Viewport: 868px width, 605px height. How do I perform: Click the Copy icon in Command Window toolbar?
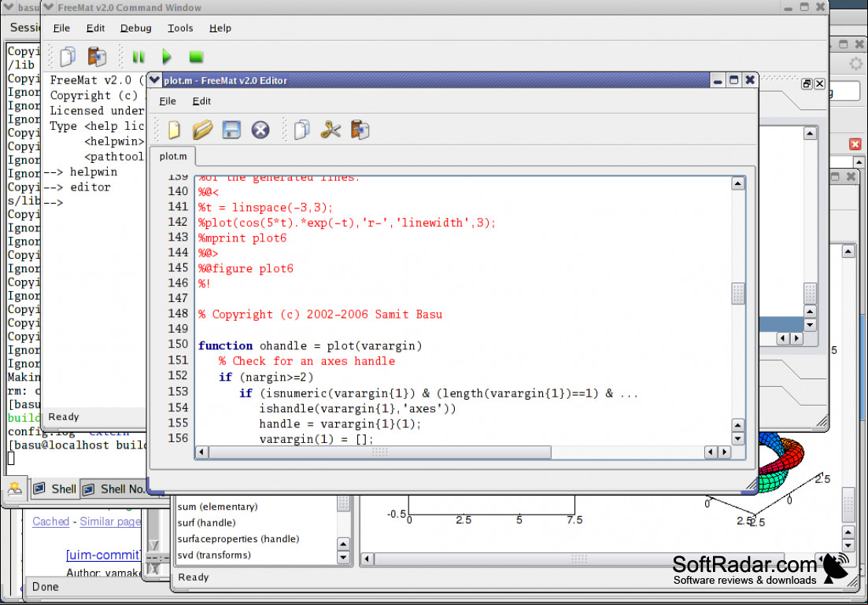pyautogui.click(x=68, y=57)
